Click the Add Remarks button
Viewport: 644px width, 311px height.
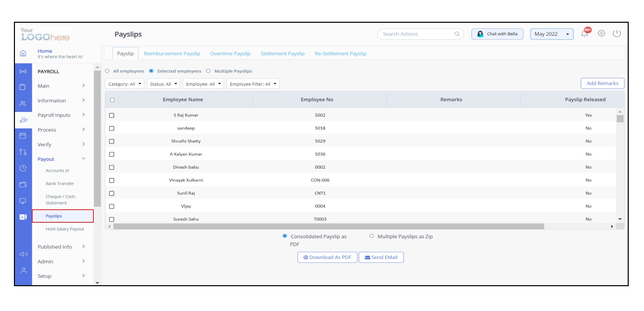[602, 83]
